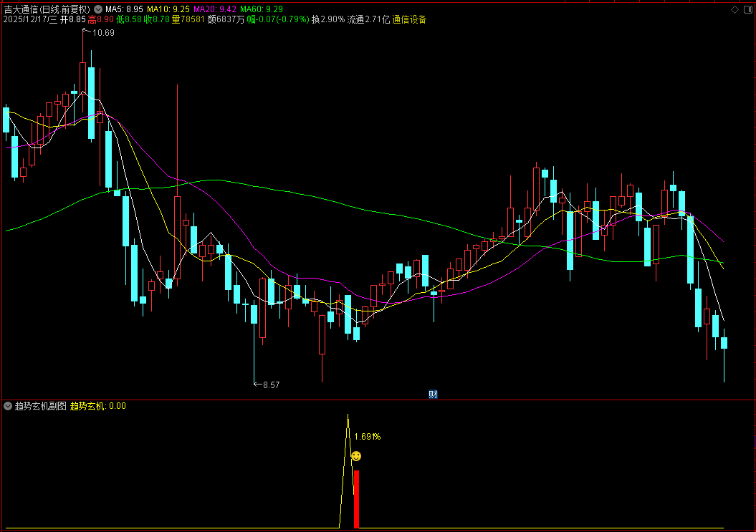The height and width of the screenshot is (532, 756).
Task: Click the 趋势玄机副图 sub-chart name
Action: coord(41,406)
